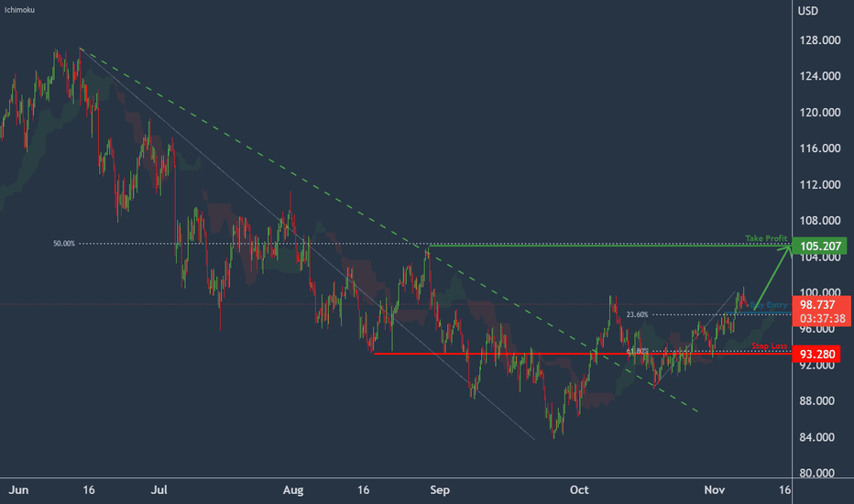The width and height of the screenshot is (854, 504).
Task: Select the 105.207 take profit price tag
Action: (x=820, y=247)
